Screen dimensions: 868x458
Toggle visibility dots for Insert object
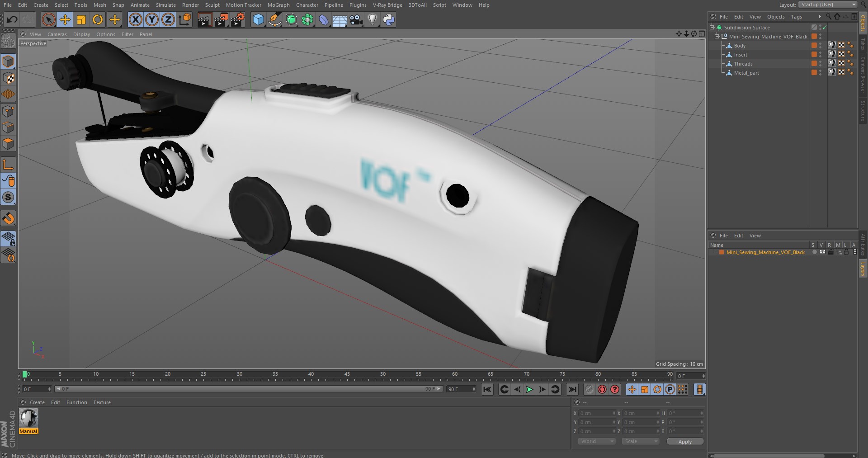click(821, 55)
